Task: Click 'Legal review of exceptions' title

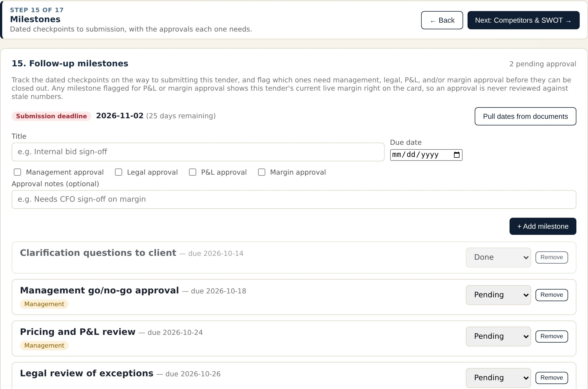Action: 86,373
